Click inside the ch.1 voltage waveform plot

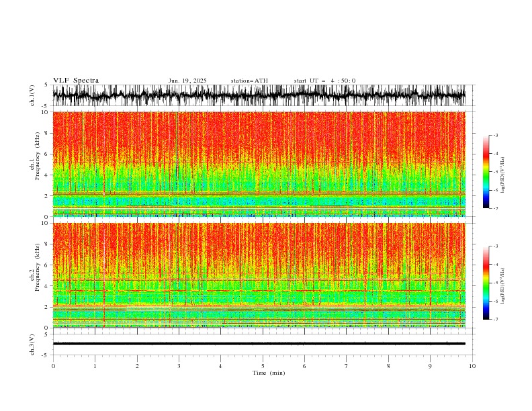259,95
